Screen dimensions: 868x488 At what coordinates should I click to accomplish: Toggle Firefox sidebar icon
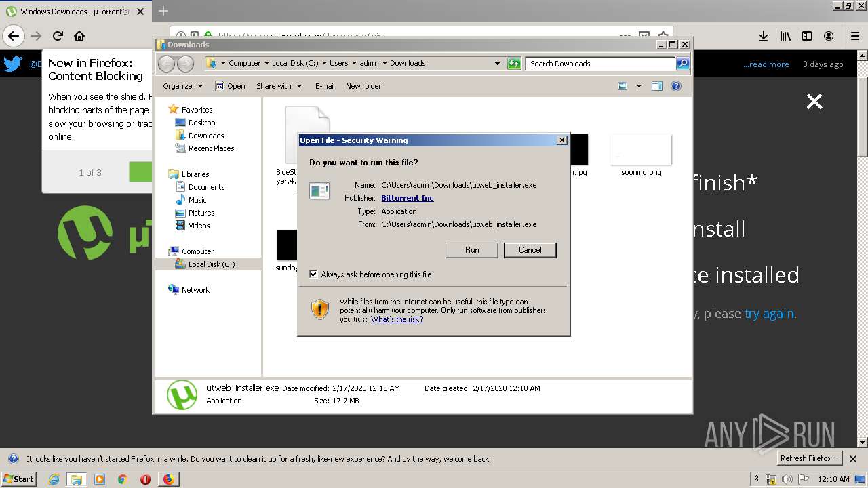(807, 36)
